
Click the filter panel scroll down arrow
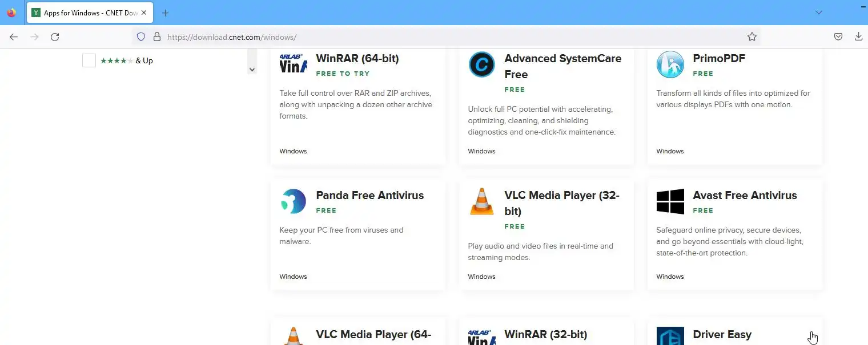click(x=252, y=69)
